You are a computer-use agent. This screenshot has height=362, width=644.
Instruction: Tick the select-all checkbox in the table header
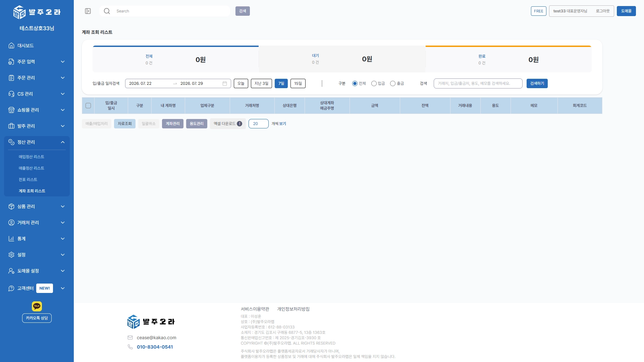[88, 106]
